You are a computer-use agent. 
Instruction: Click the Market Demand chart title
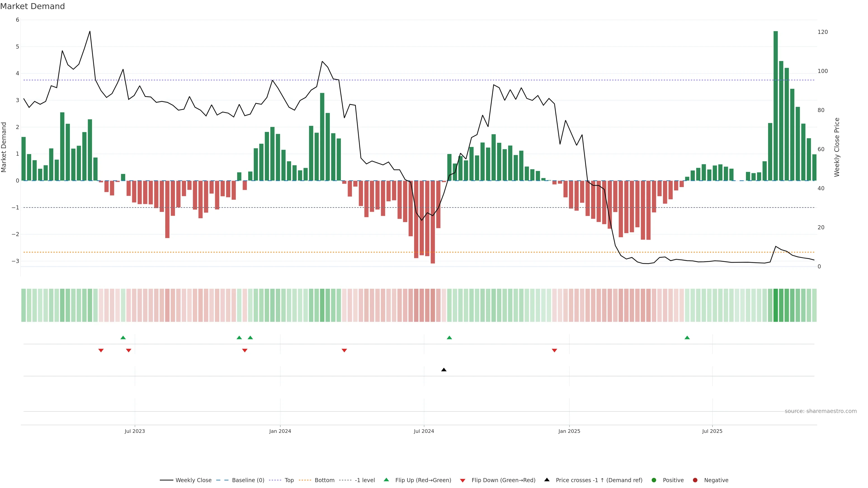(x=32, y=6)
